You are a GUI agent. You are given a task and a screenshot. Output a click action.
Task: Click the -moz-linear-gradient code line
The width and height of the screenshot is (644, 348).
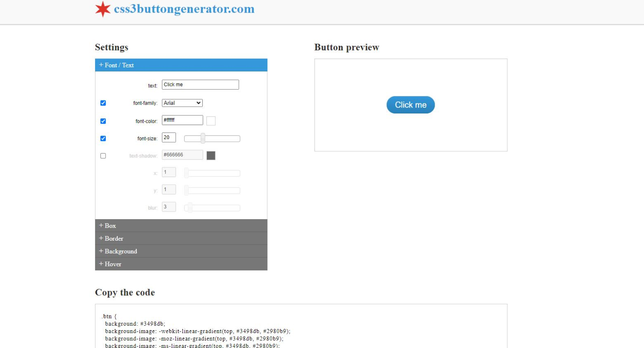194,339
